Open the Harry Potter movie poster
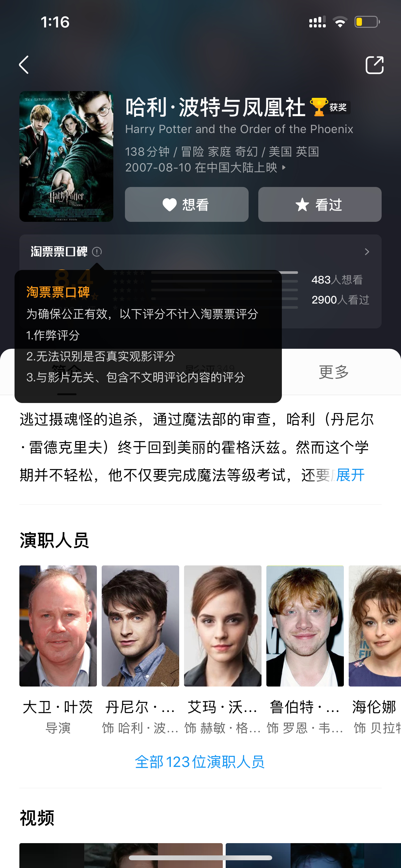 (67, 156)
